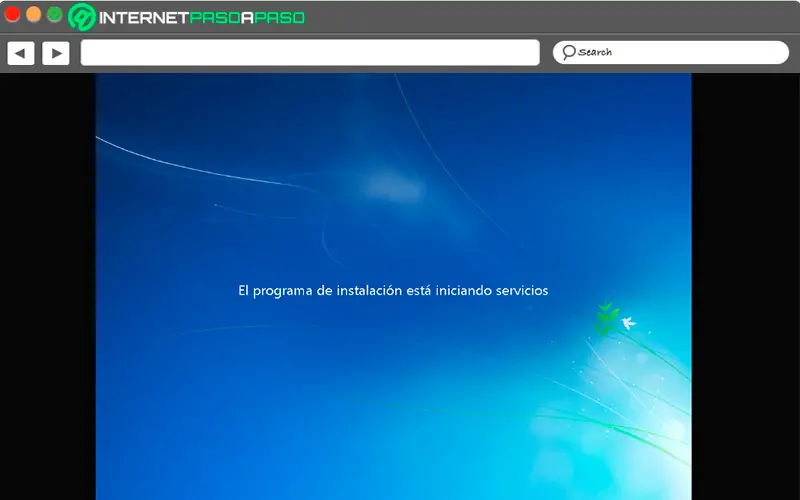Click the red close window button
800x500 pixels.
[12, 14]
